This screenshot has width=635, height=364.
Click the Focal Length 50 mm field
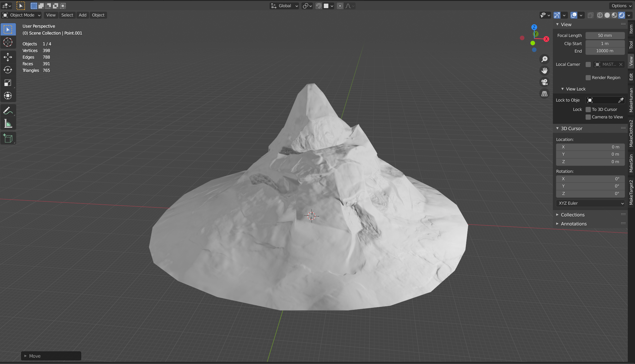coord(605,35)
